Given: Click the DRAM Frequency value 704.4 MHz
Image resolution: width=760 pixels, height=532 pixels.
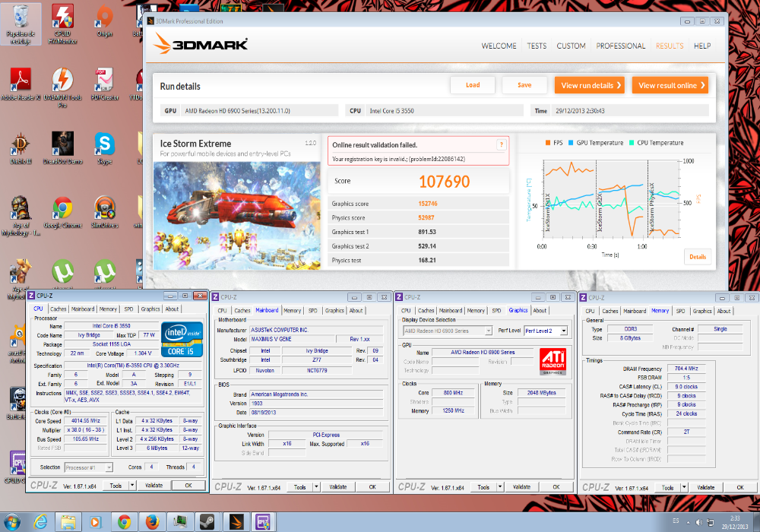Looking at the screenshot, I should click(686, 369).
